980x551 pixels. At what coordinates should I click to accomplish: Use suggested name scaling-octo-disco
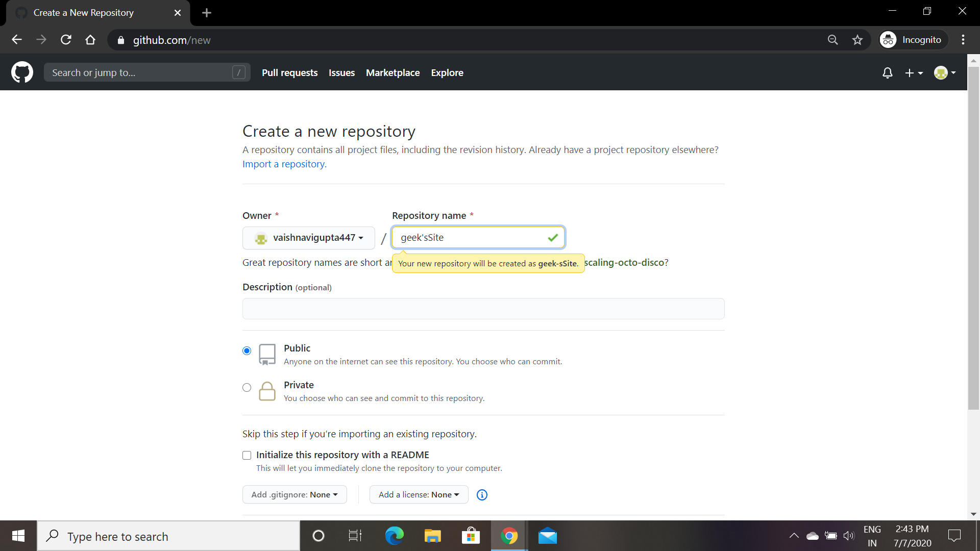click(x=624, y=263)
